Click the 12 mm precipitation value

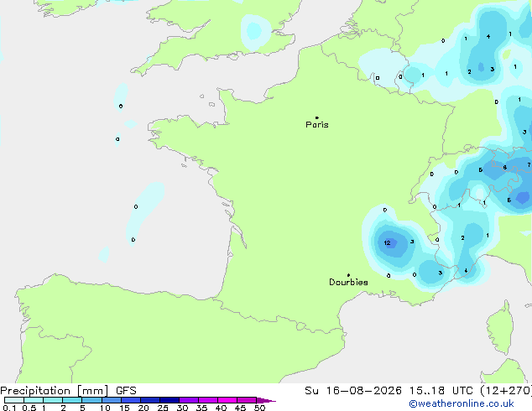pos(387,242)
